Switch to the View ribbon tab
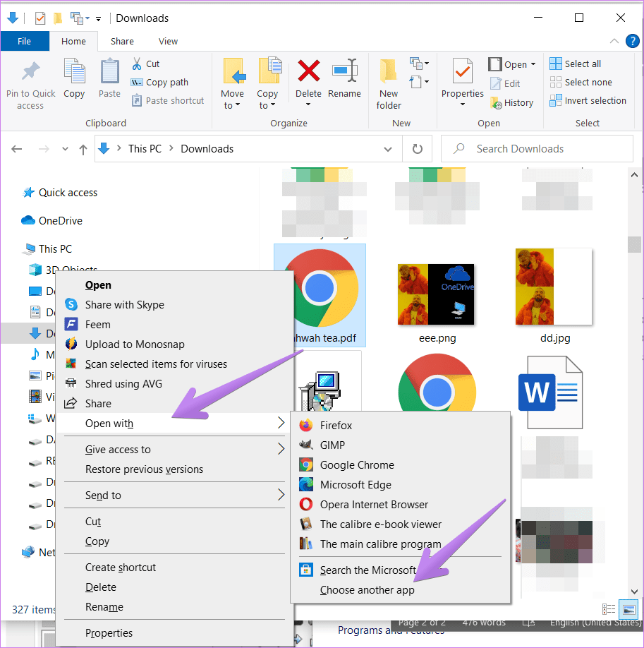 pyautogui.click(x=168, y=42)
